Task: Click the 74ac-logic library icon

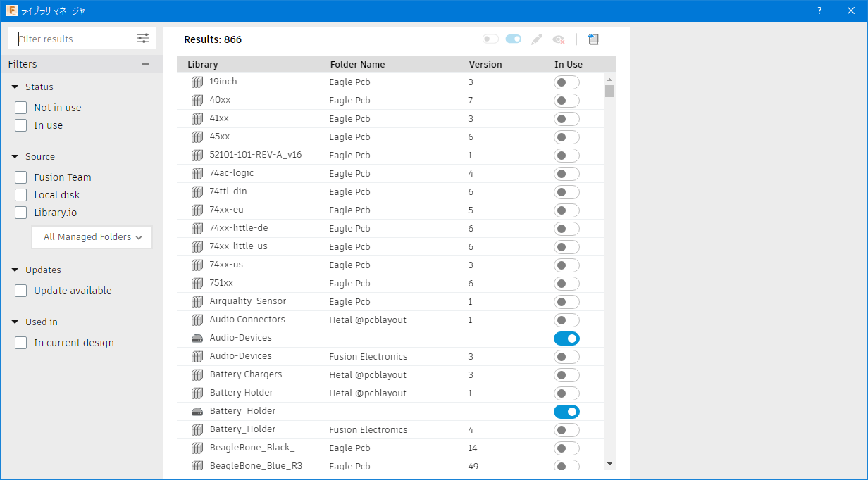Action: pyautogui.click(x=197, y=173)
